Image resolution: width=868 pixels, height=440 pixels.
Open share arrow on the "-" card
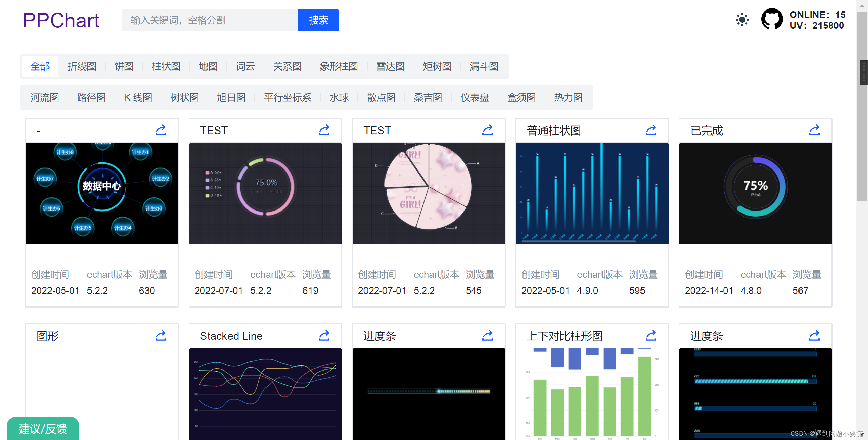point(160,131)
